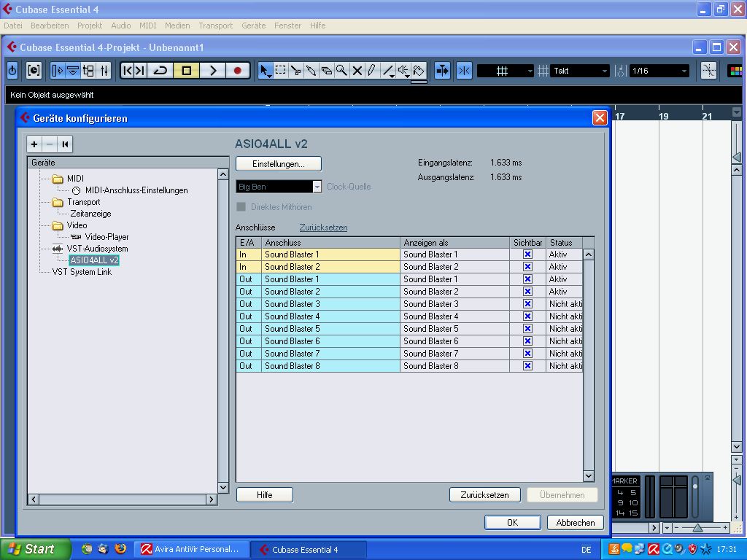Image resolution: width=747 pixels, height=560 pixels.
Task: Open the Hilfe menu
Action: pyautogui.click(x=318, y=26)
